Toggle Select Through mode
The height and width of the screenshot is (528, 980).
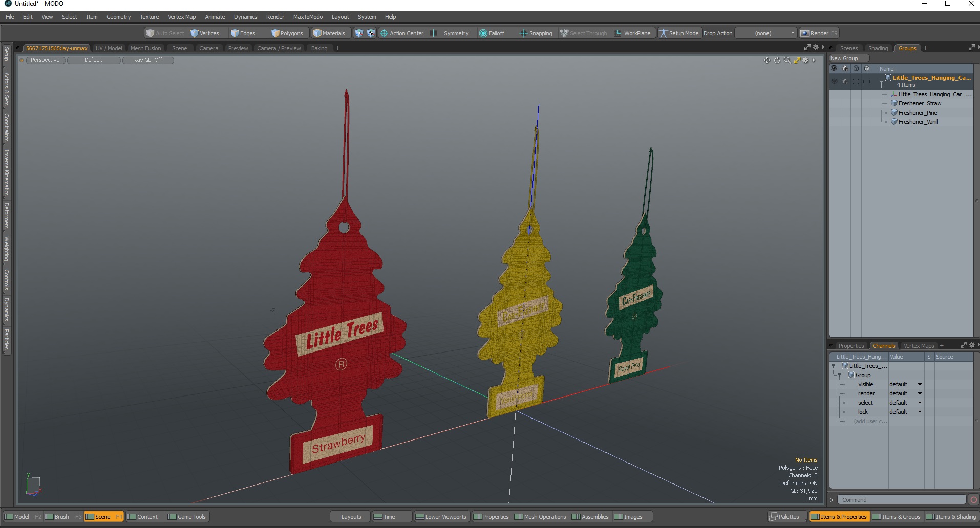pos(584,33)
